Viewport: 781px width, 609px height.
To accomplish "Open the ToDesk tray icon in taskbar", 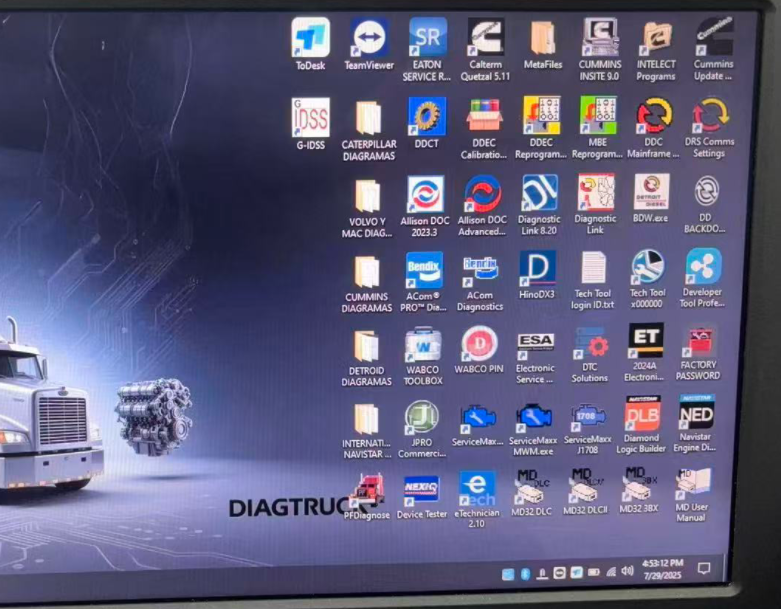I will [576, 573].
